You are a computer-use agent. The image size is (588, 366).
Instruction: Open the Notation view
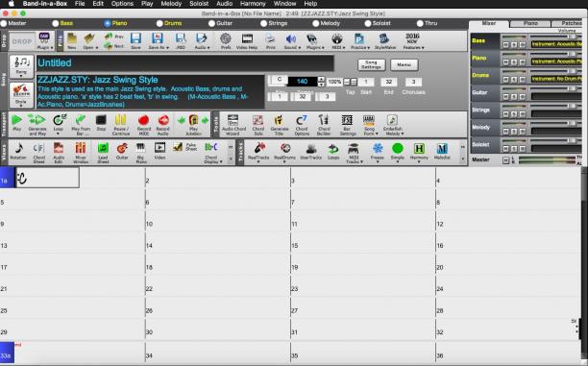(x=18, y=151)
